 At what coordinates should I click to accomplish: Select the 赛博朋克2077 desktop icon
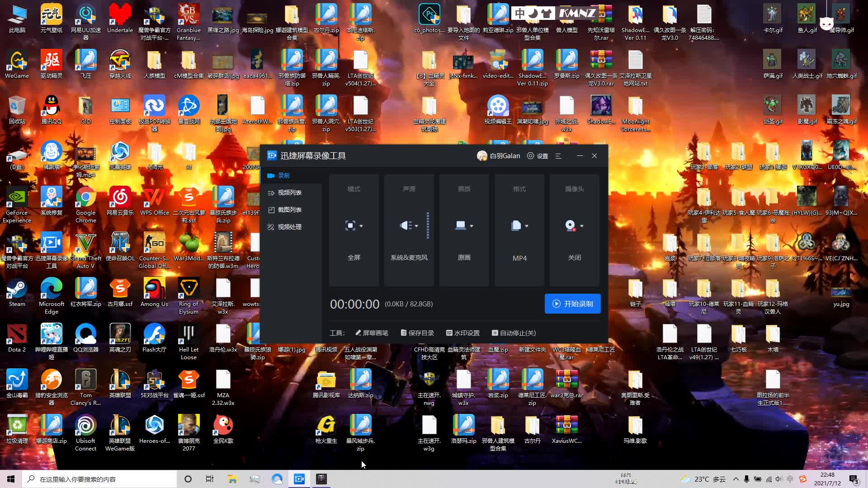[x=189, y=433]
